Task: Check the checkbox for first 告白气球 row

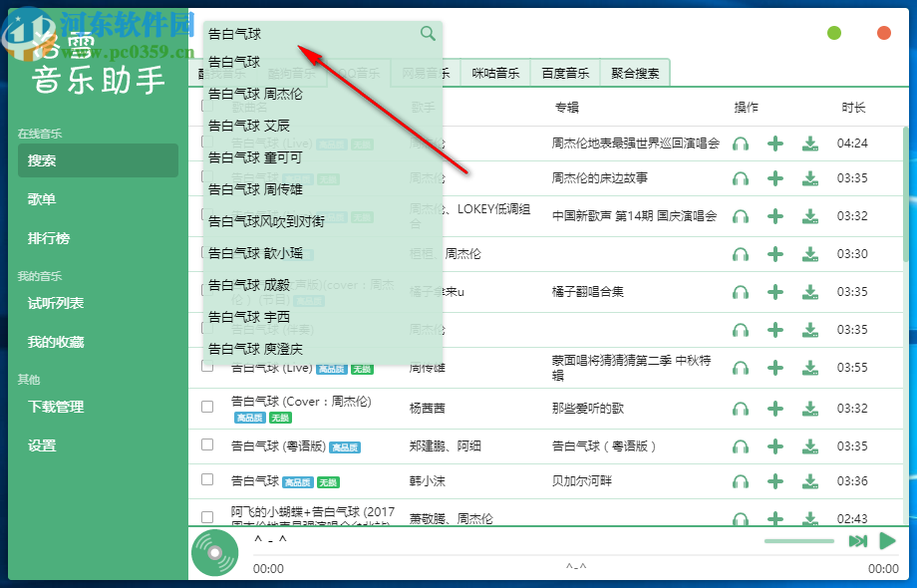Action: point(206,144)
